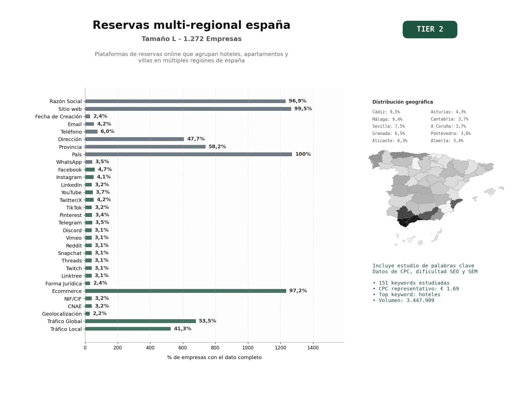Click '151 keywords estudiadas' bullet
This screenshot has height=399, width=532.
click(x=411, y=283)
